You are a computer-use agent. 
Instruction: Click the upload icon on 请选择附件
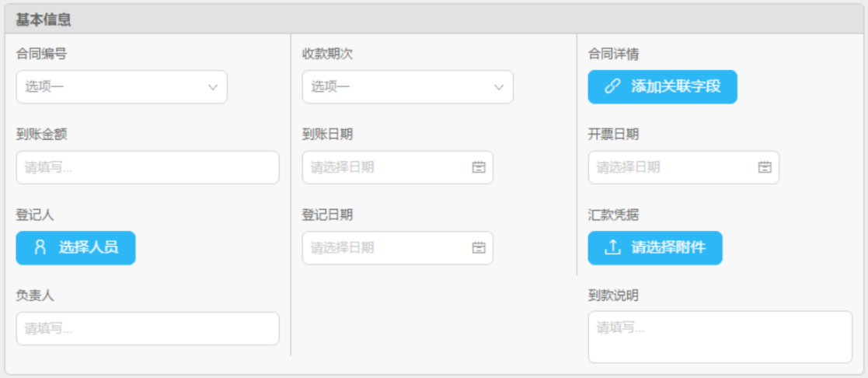pos(612,248)
